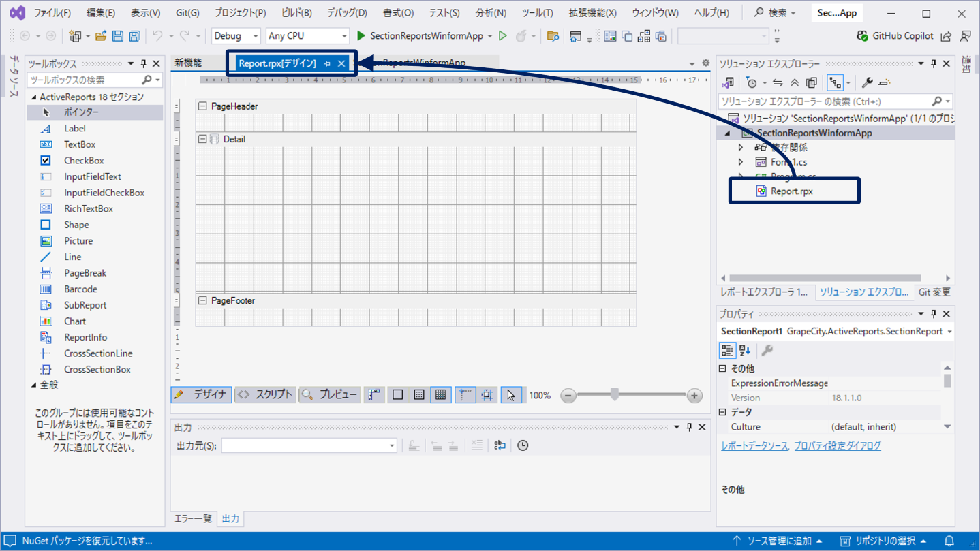Switch to the プレビュー tab
The image size is (980, 551).
pos(330,394)
